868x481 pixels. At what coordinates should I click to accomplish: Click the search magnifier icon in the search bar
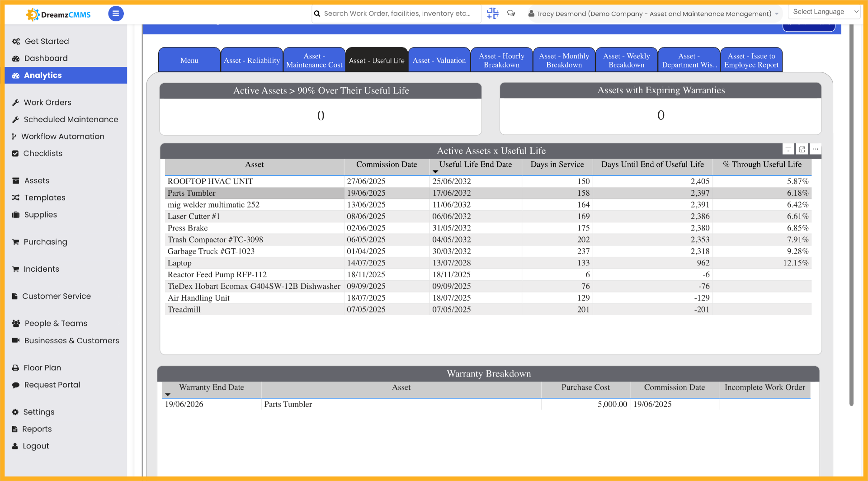coord(317,14)
